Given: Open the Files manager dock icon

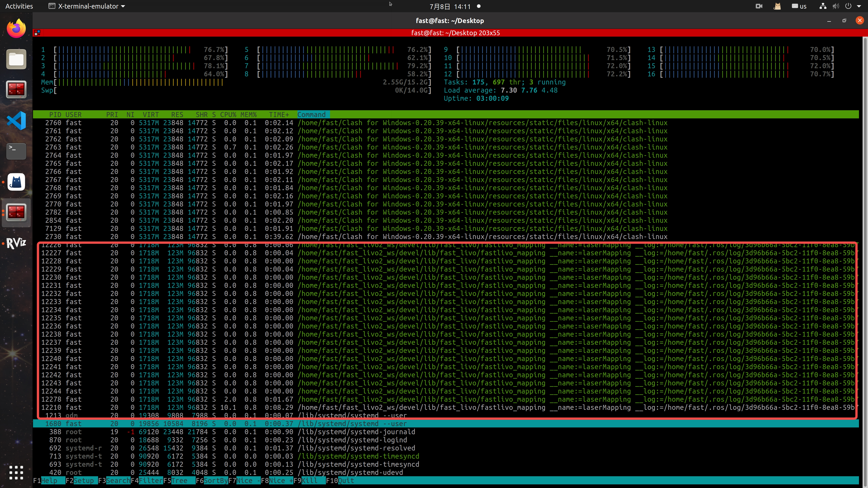Looking at the screenshot, I should pos(16,59).
